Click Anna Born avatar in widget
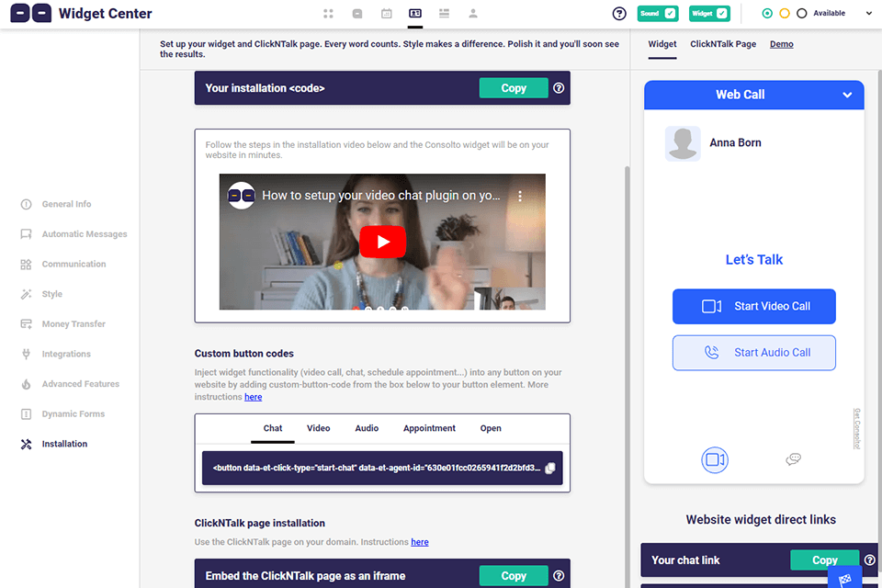 pos(683,143)
